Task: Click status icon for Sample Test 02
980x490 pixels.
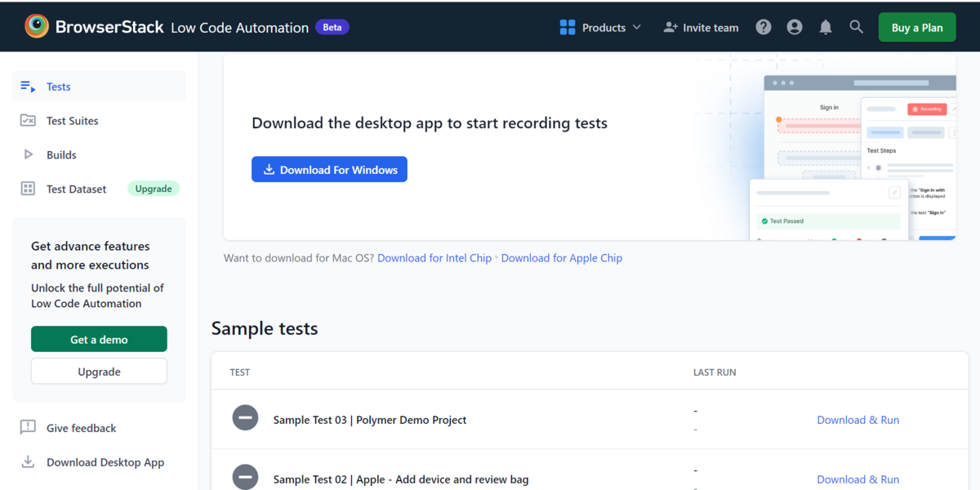Action: [x=245, y=477]
